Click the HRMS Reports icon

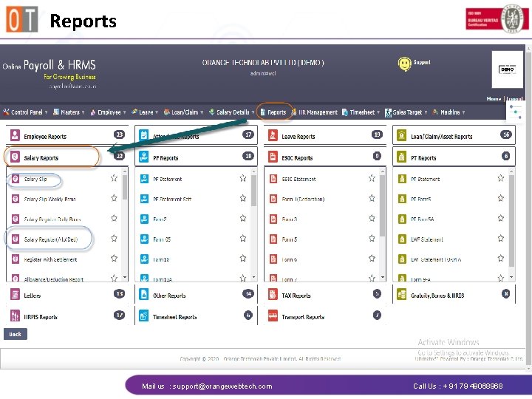tap(15, 316)
